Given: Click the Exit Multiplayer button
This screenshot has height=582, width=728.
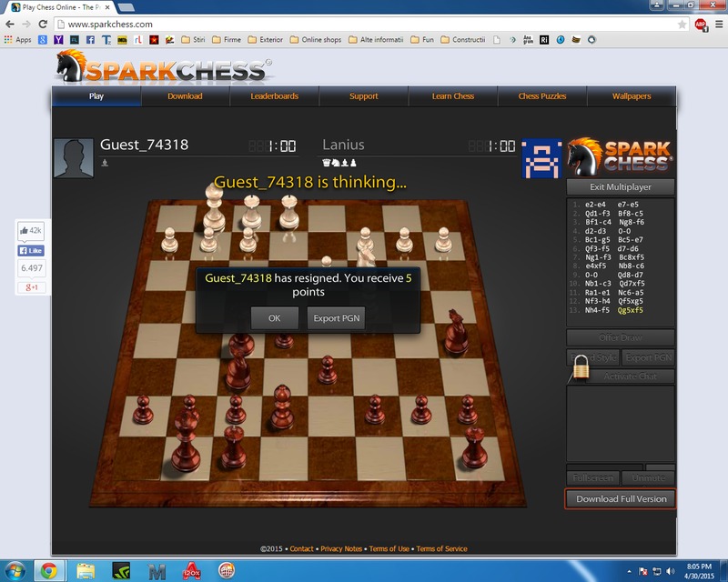Looking at the screenshot, I should [x=621, y=187].
